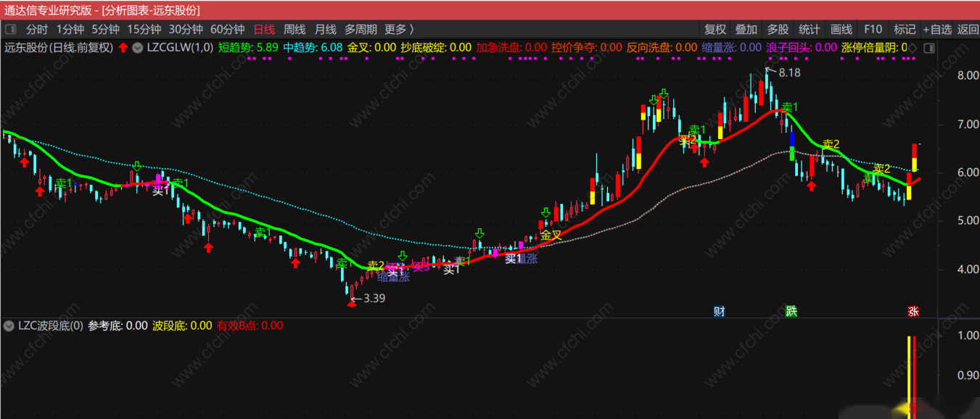Expand the LZC波段底 indicator dropdown arrow

tap(9, 325)
